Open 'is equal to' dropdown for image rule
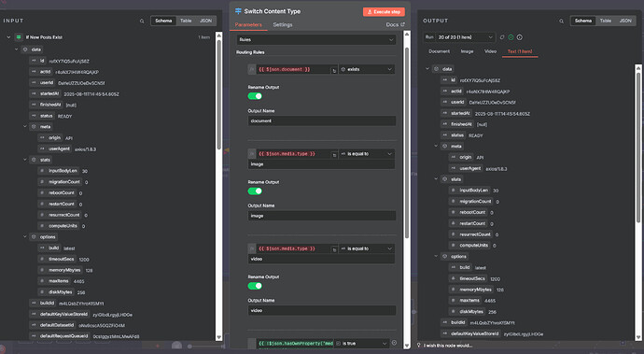 click(x=367, y=154)
